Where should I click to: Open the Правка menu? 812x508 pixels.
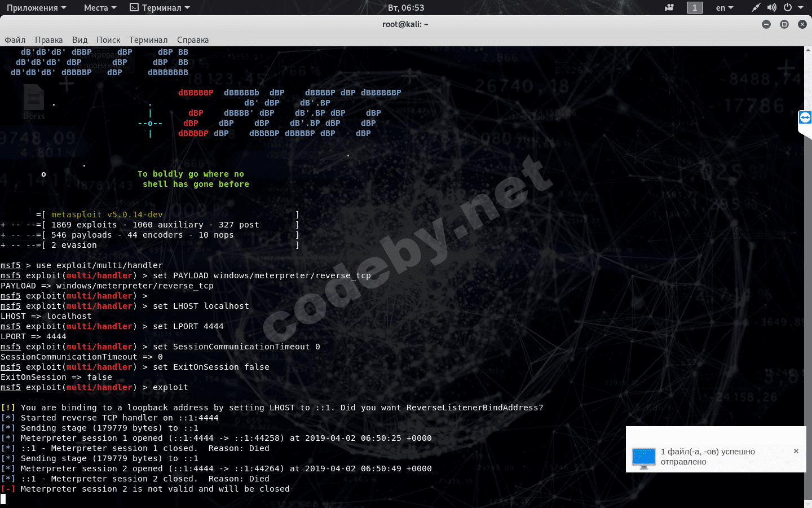pos(49,40)
